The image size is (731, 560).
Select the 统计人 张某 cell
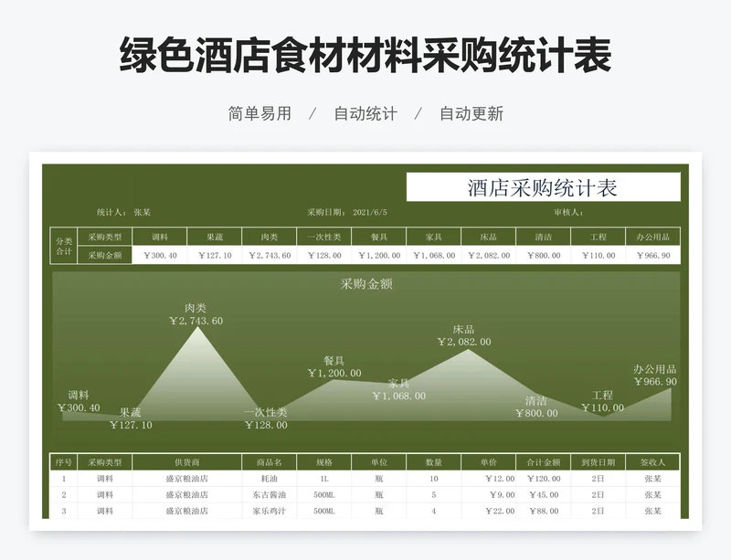pos(123,212)
